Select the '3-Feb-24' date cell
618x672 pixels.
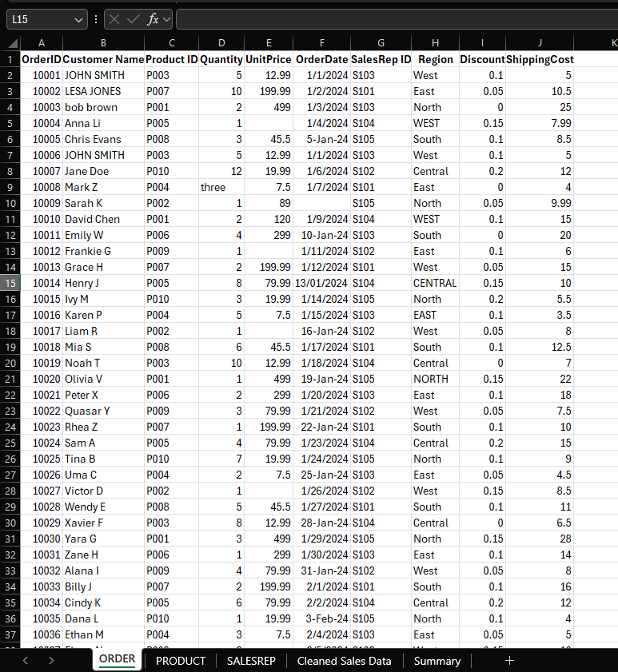point(321,618)
